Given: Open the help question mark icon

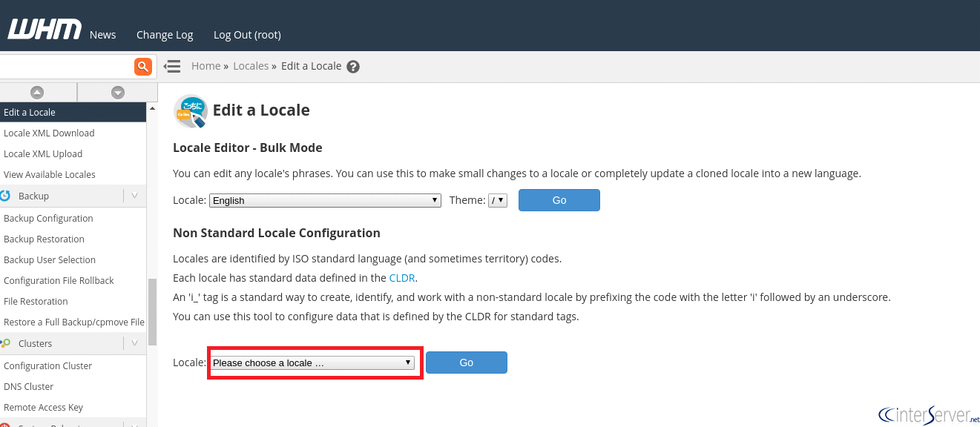Looking at the screenshot, I should (x=353, y=66).
